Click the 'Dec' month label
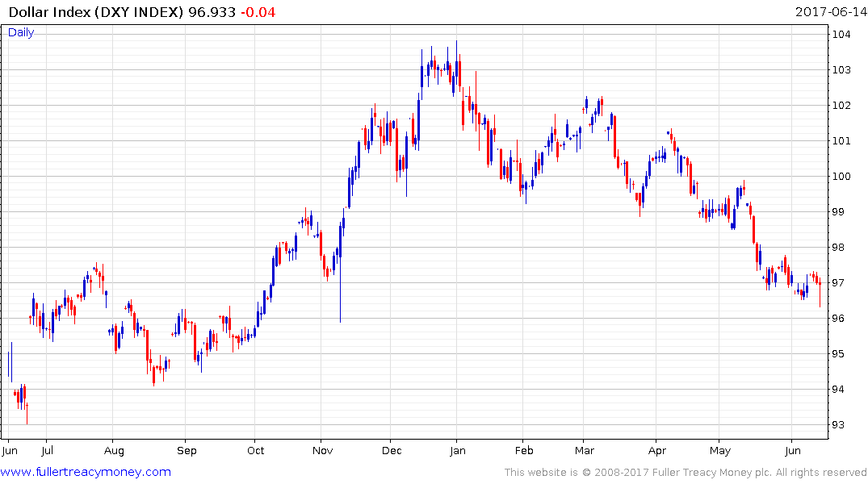This screenshot has width=868, height=484. (x=392, y=450)
